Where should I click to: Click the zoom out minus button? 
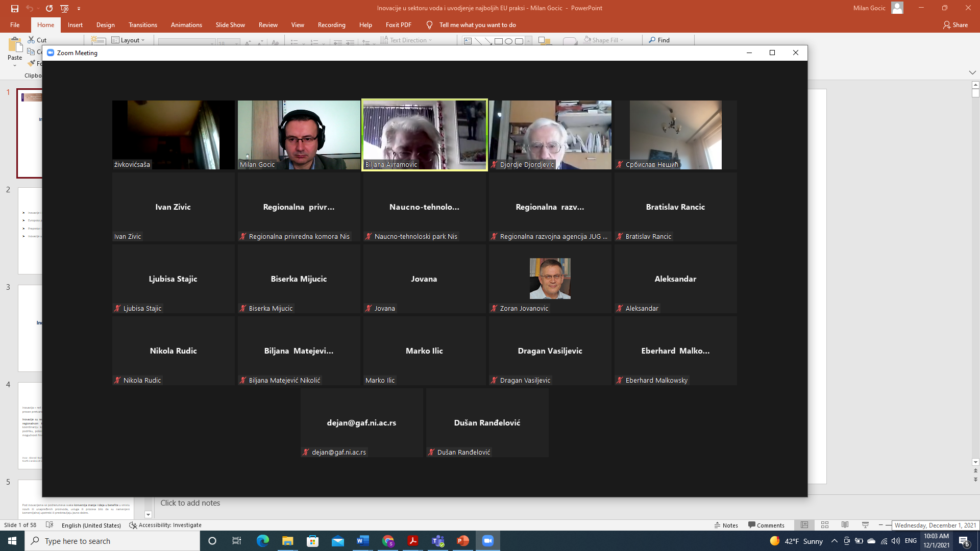[881, 525]
